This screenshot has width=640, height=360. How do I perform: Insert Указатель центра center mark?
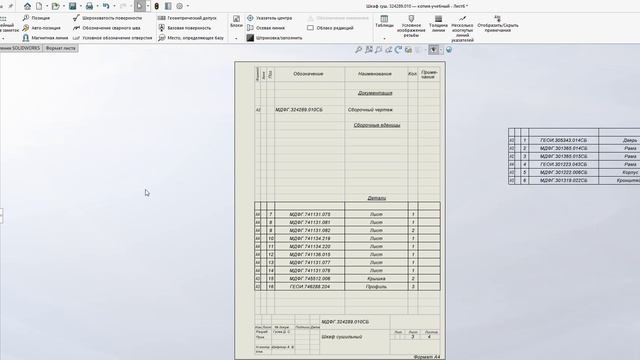[269, 18]
